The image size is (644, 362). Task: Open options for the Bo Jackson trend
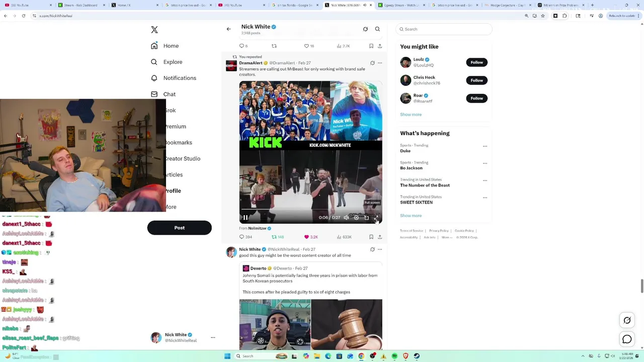pyautogui.click(x=485, y=163)
